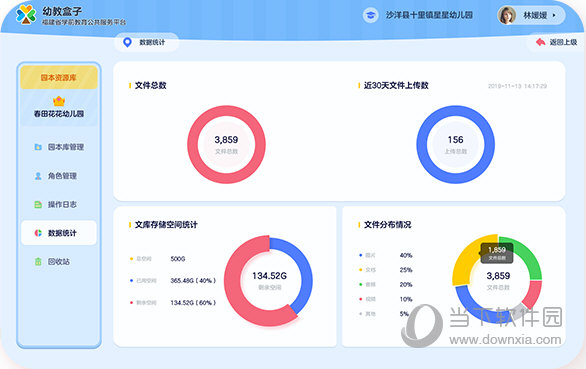Viewport: 586px width, 369px height.
Task: Open the 园本资源库 tab
Action: 59,77
